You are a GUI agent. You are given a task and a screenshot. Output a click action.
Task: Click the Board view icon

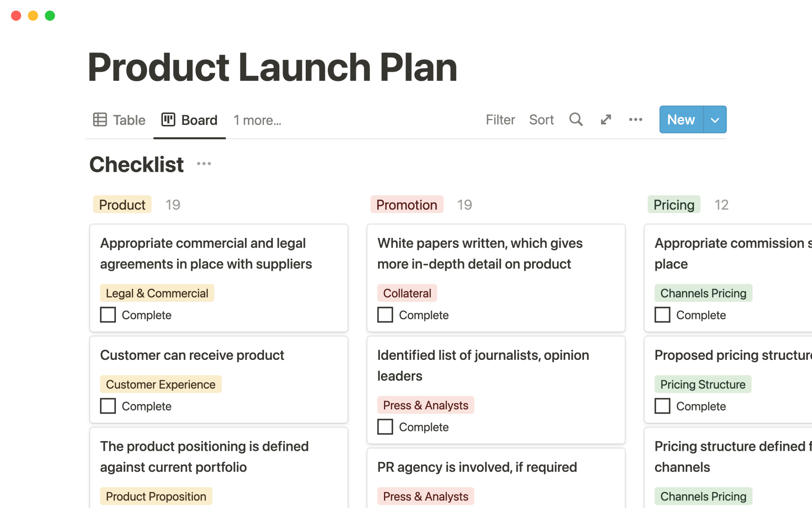pos(168,119)
